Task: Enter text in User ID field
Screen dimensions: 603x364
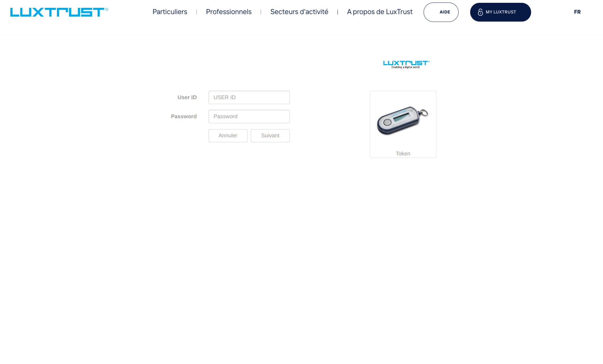Action: click(249, 97)
